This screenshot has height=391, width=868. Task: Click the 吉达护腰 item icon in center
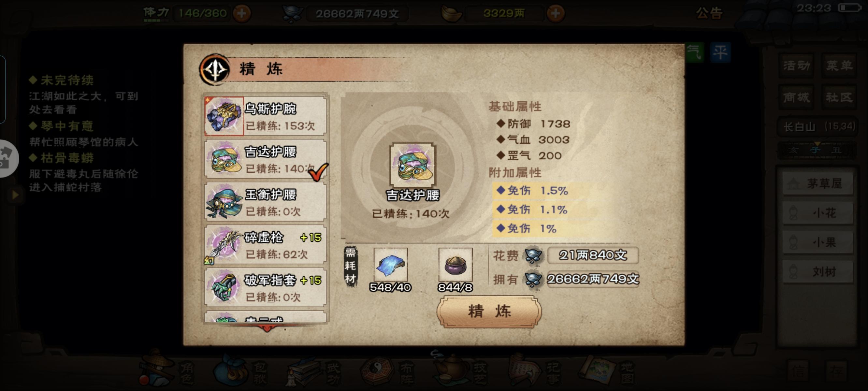pyautogui.click(x=412, y=165)
